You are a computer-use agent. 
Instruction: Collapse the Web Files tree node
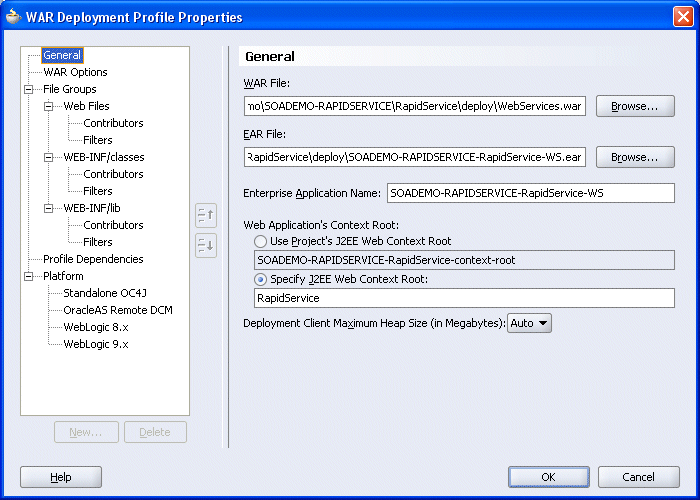coord(49,106)
